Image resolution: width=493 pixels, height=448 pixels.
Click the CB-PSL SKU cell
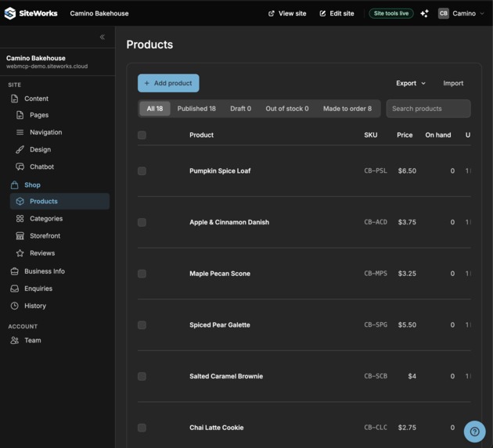point(376,171)
